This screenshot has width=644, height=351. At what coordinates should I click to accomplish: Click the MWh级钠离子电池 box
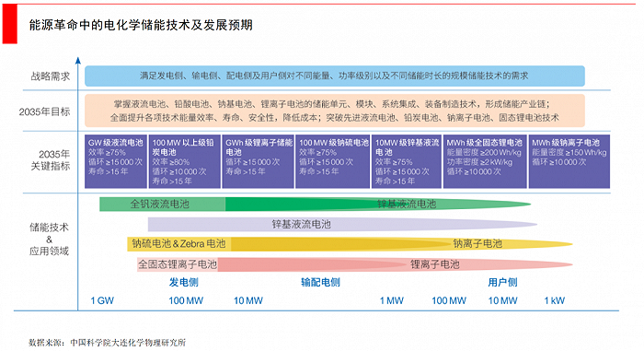pyautogui.click(x=569, y=161)
